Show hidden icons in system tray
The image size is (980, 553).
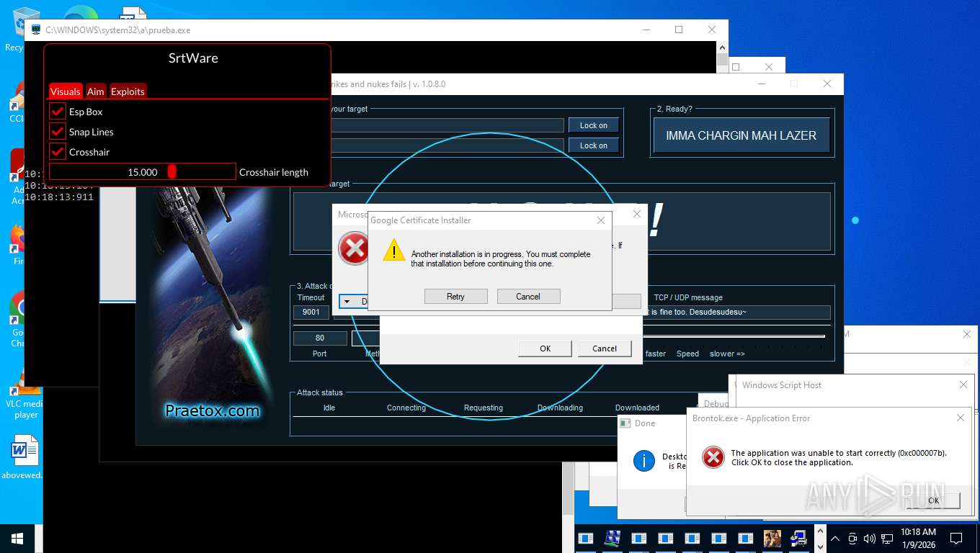(x=835, y=538)
